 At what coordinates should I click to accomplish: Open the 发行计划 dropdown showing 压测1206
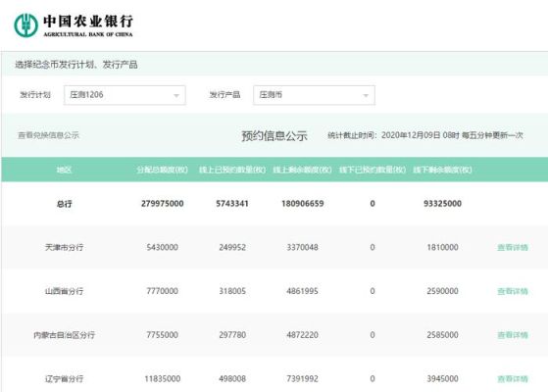tap(125, 95)
